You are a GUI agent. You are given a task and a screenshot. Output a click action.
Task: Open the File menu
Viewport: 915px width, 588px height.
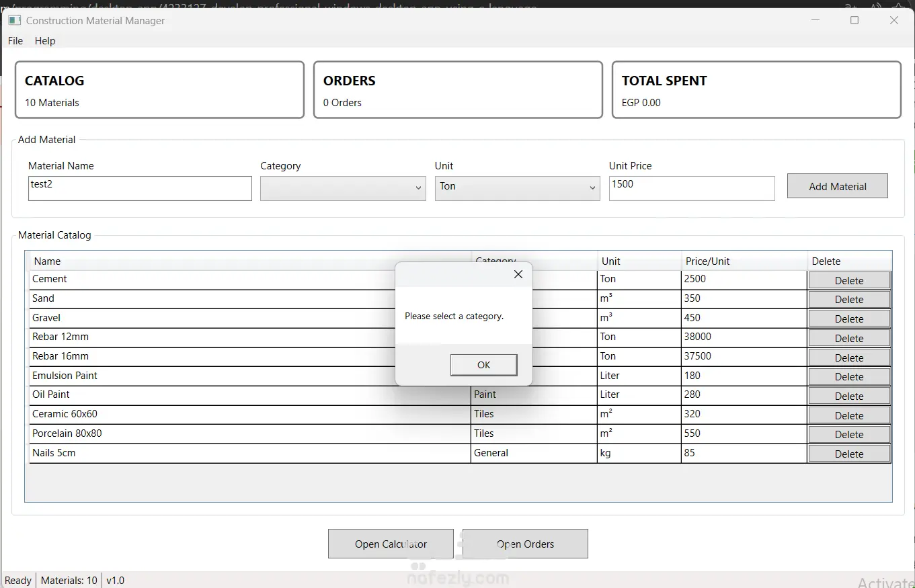(15, 41)
